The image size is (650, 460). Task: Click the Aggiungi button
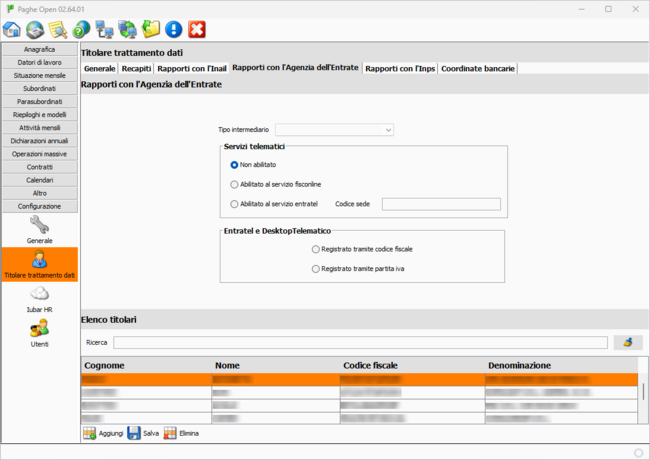pos(103,434)
